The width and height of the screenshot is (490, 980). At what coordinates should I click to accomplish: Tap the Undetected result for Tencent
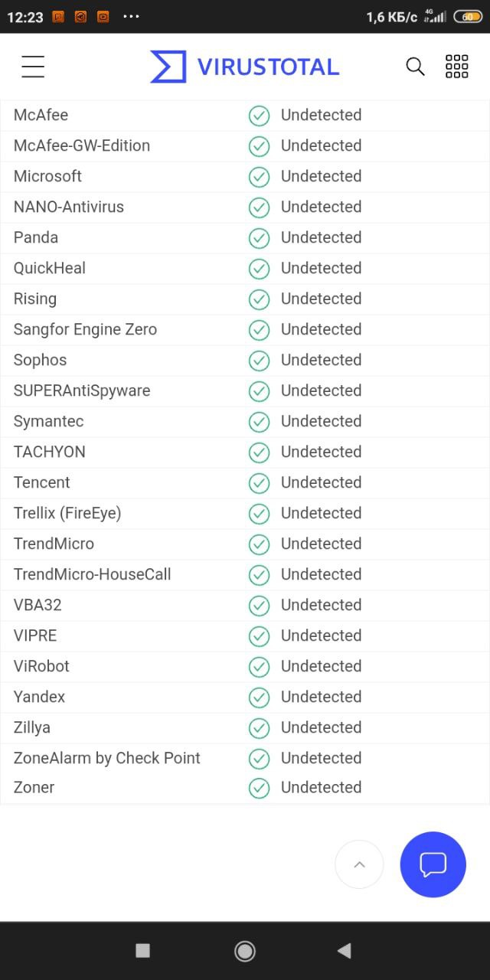click(321, 482)
